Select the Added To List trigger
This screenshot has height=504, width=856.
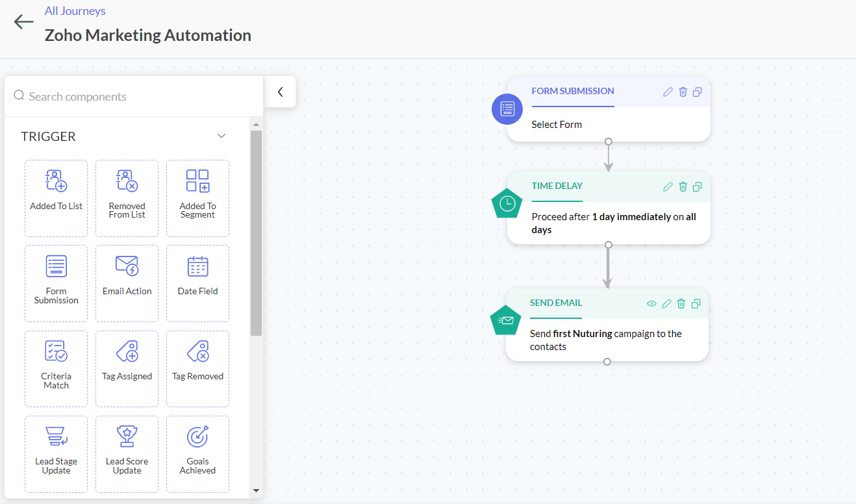(56, 198)
